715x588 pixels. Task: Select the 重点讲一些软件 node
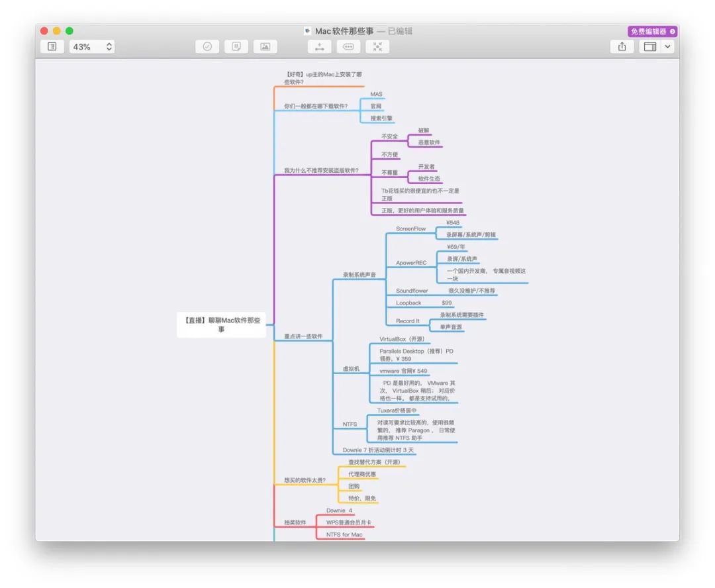pos(303,336)
